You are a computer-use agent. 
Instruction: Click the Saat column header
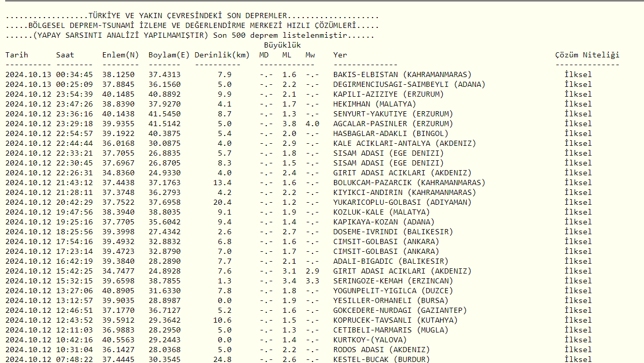pyautogui.click(x=65, y=55)
